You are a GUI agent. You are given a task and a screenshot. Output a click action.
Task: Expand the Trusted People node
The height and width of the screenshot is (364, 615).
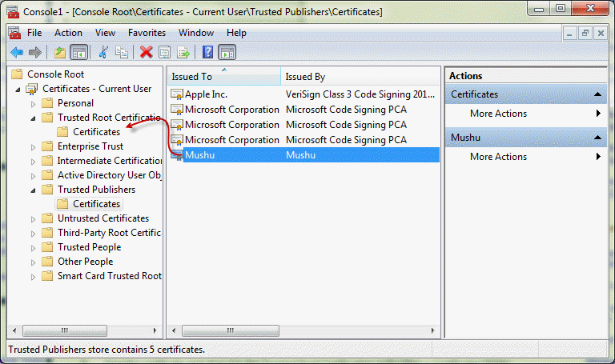click(34, 248)
